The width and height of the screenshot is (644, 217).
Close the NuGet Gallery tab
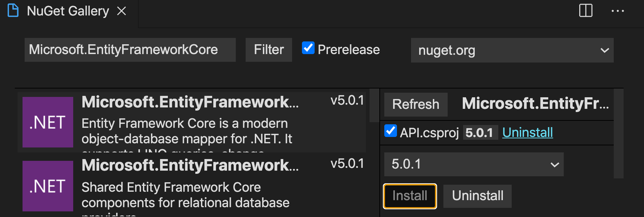121,11
